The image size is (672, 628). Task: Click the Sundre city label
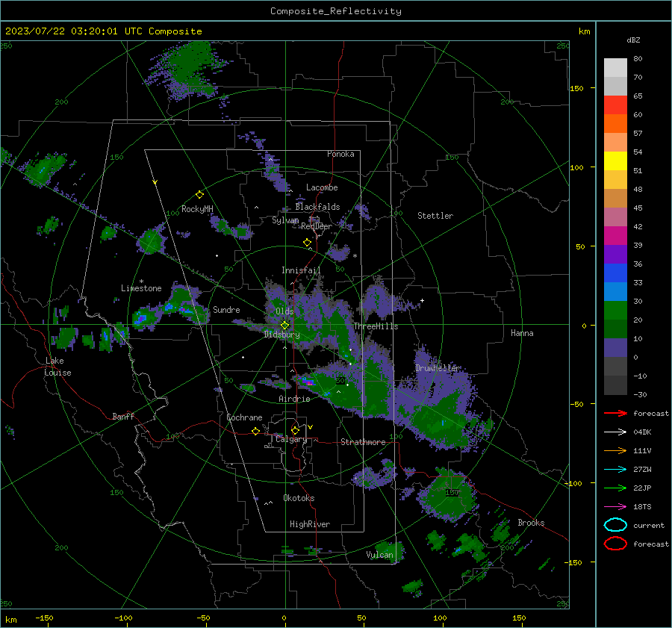pos(226,309)
